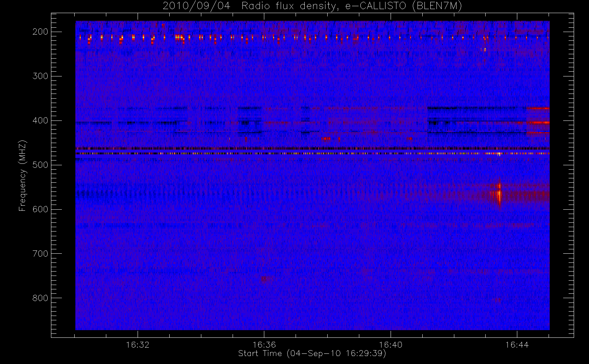
Task: Click the 16:32 time tick label
Action: tap(138, 344)
